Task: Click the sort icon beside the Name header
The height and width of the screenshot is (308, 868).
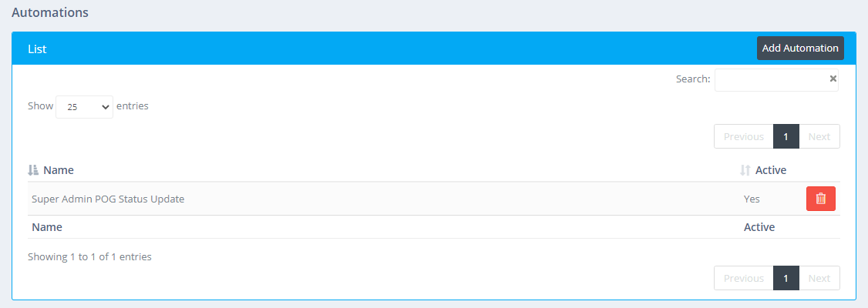Action: tap(33, 170)
